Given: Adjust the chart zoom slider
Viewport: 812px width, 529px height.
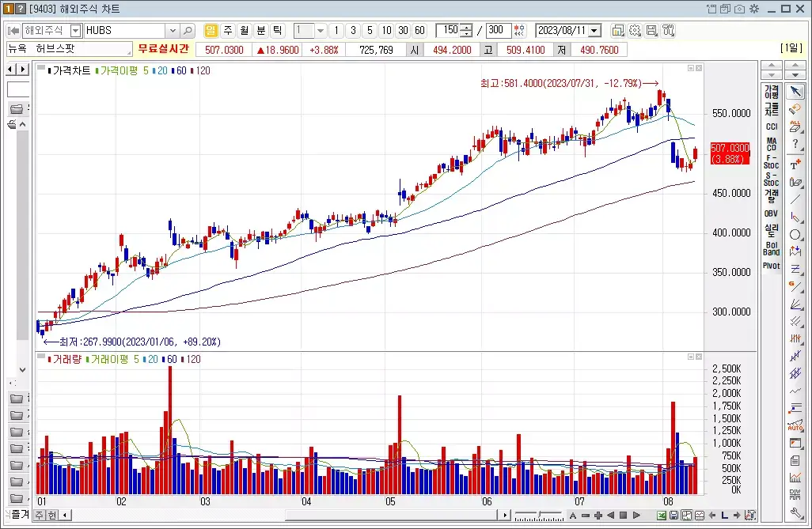Looking at the screenshot, I should (539, 515).
